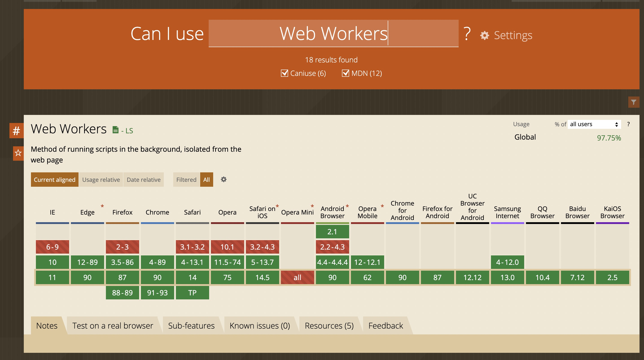Switch to the Sub-features tab
644x360 pixels.
(x=191, y=325)
